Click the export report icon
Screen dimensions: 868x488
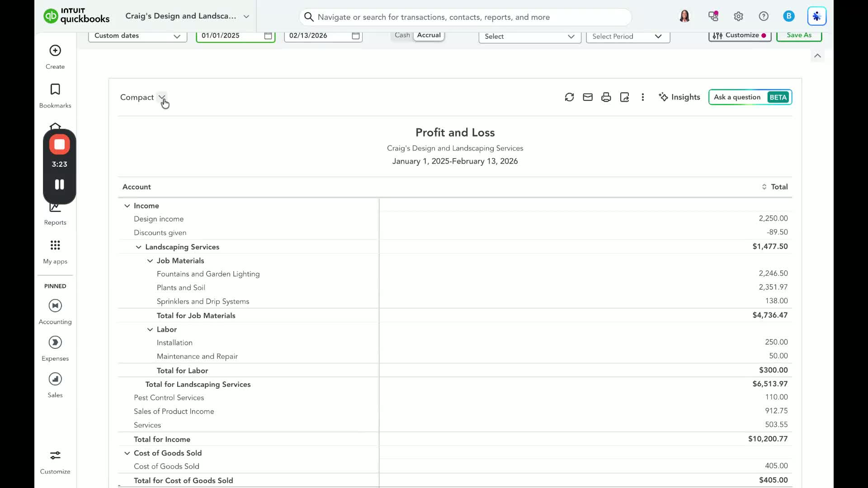coord(625,97)
